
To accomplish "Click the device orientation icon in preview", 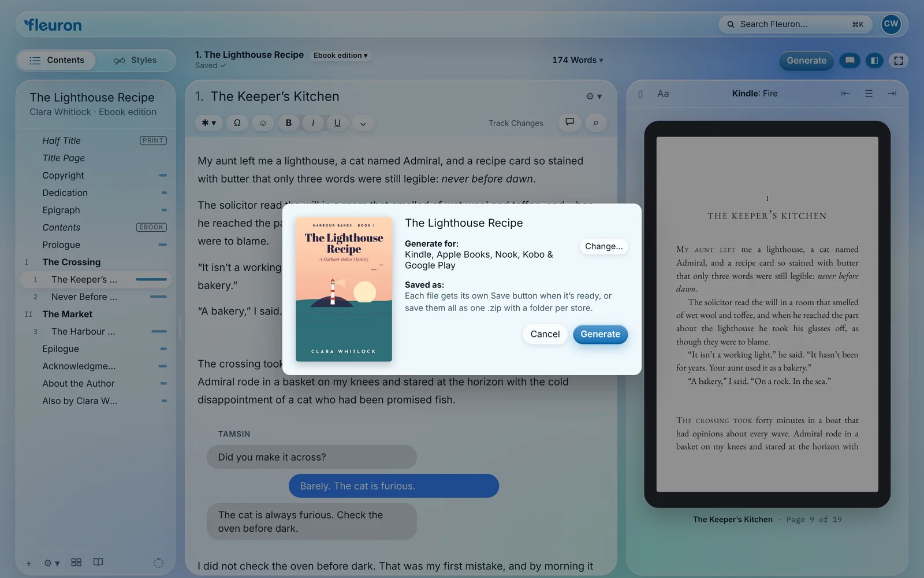I will click(640, 94).
